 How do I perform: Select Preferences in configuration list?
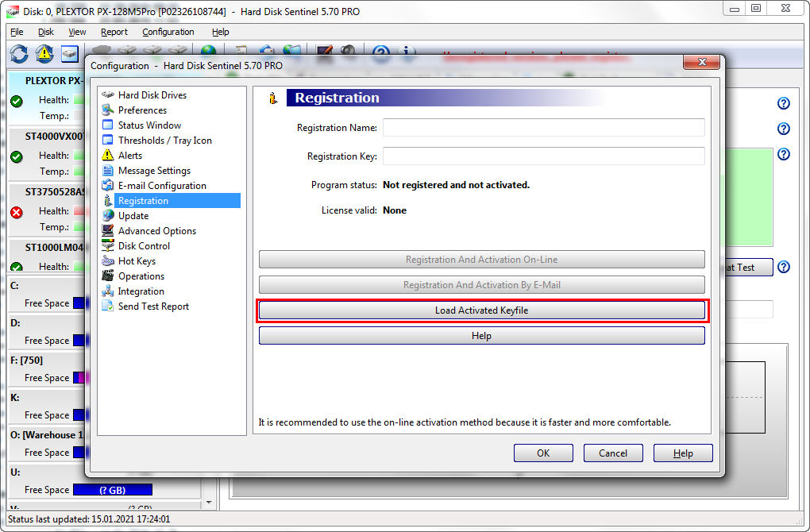[x=142, y=110]
